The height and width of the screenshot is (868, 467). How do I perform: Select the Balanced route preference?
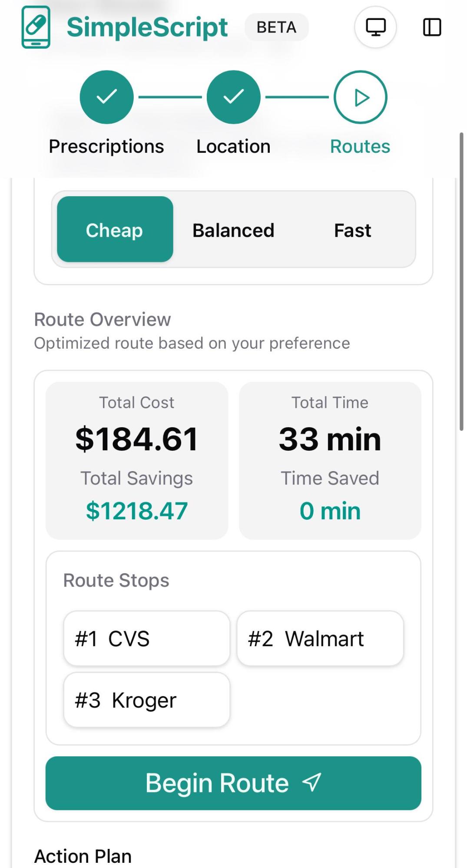(233, 230)
